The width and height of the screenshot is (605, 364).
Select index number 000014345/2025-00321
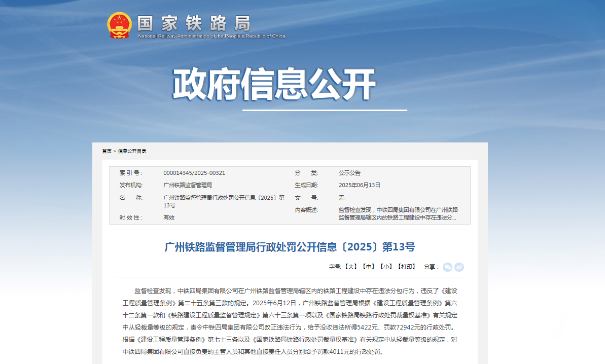194,173
